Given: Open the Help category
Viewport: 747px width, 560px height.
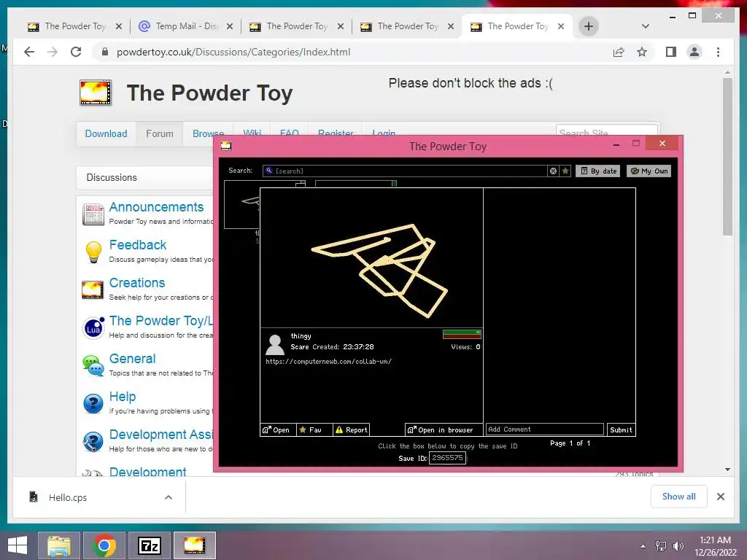Looking at the screenshot, I should click(123, 396).
